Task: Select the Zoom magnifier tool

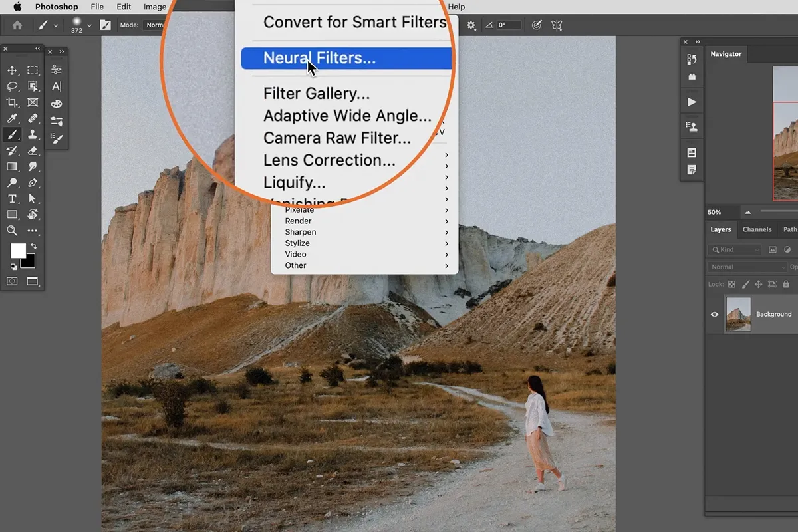Action: [12, 231]
